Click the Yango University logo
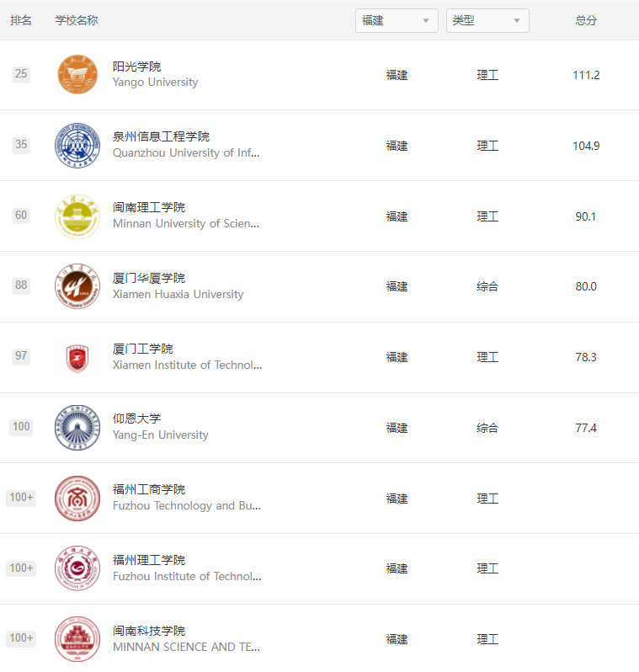Screen dimensions: 639x672 77,75
